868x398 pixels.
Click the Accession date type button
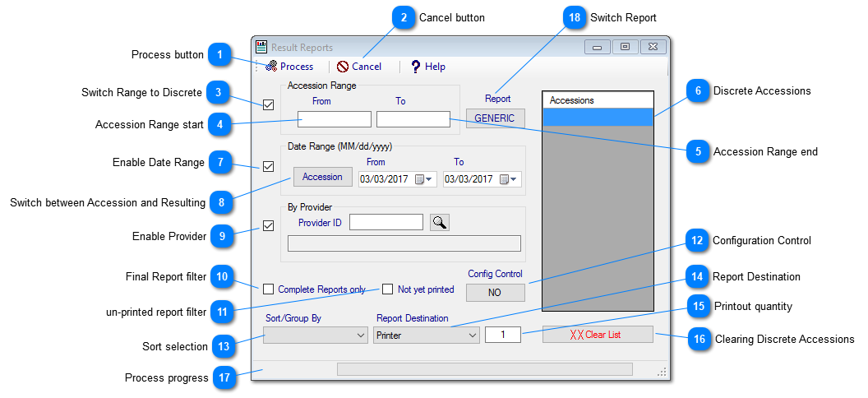pyautogui.click(x=322, y=177)
